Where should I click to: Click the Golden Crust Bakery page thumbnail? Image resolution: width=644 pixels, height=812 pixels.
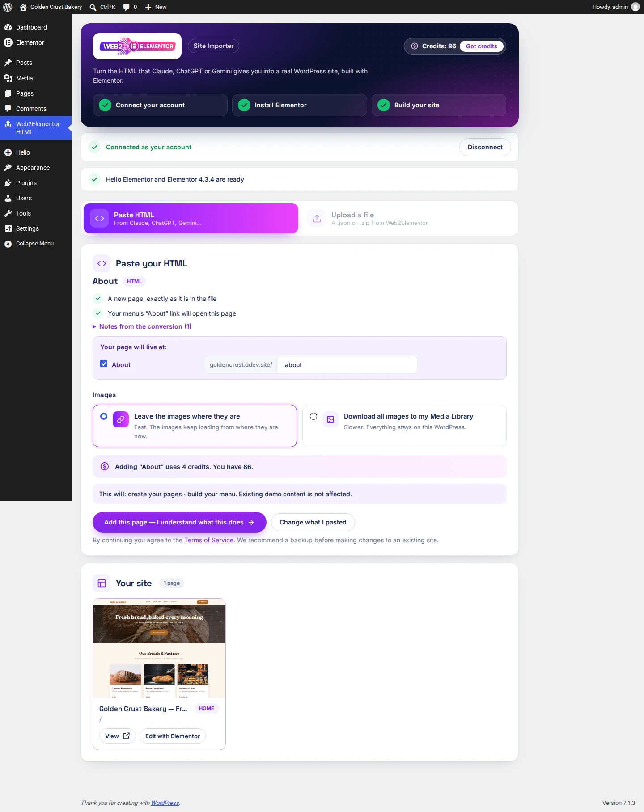pos(159,648)
